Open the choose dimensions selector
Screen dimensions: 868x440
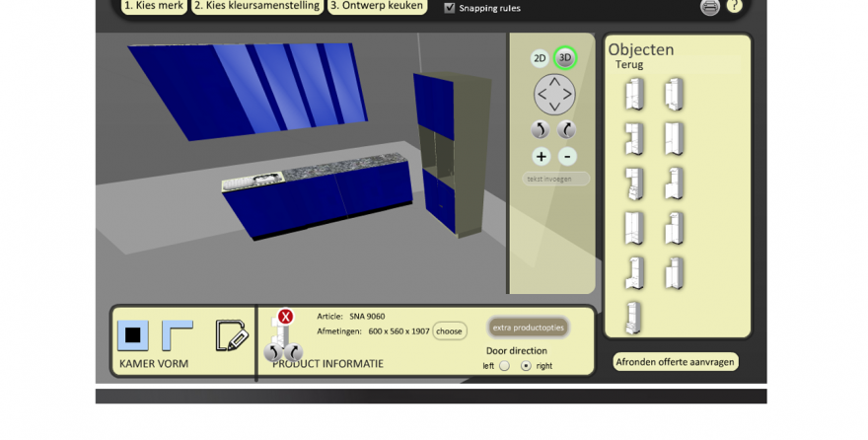[x=449, y=331]
